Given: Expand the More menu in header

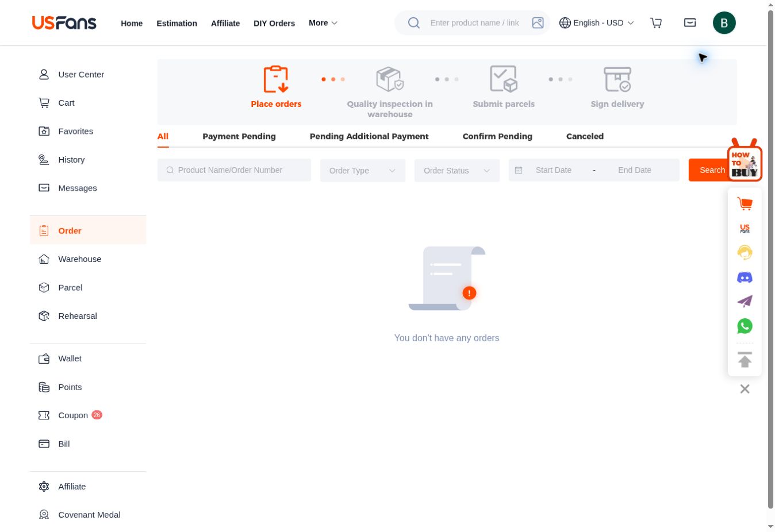Looking at the screenshot, I should [x=323, y=23].
